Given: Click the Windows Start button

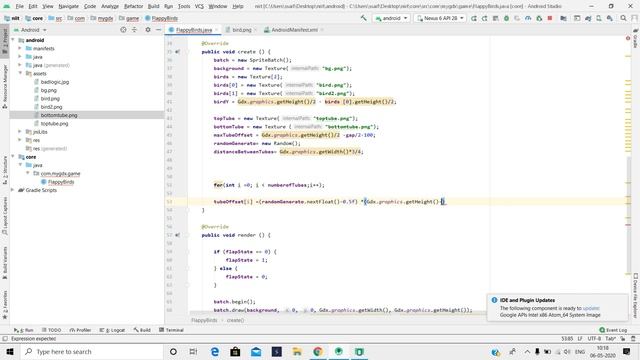Looking at the screenshot, I should coord(10,352).
